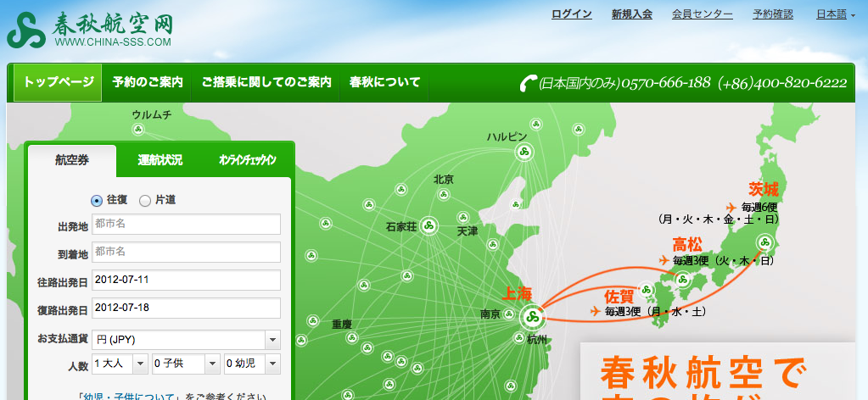Viewport: 868px width, 400px height.
Task: Select the 片道 one-way radio button
Action: (x=145, y=201)
